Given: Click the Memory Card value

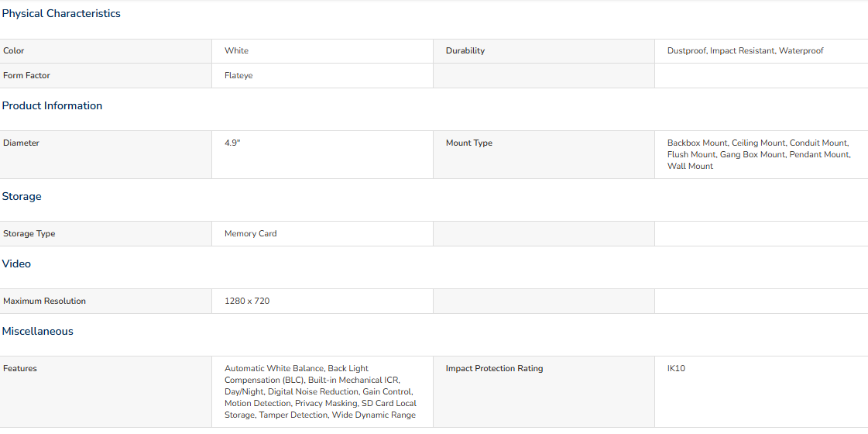Looking at the screenshot, I should (250, 233).
